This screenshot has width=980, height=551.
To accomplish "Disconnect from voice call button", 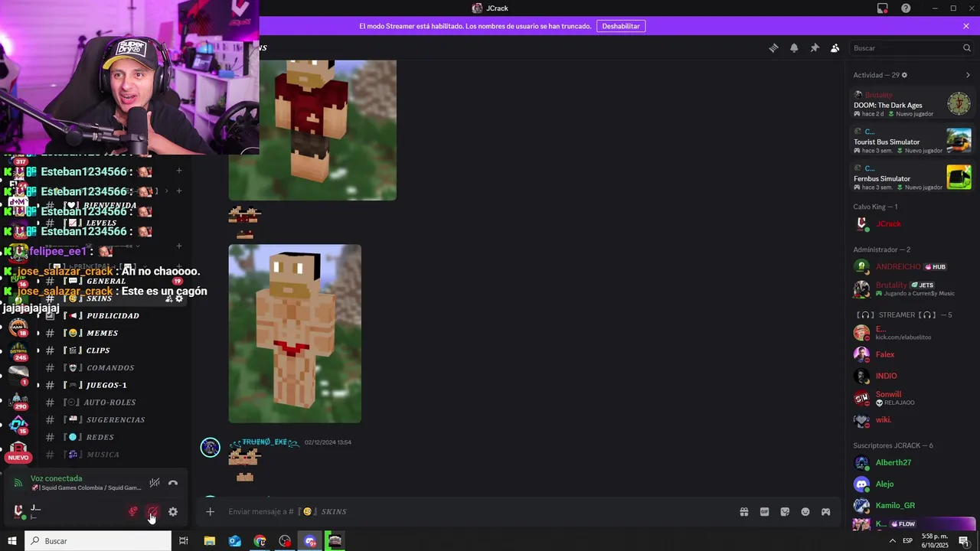I will point(173,483).
